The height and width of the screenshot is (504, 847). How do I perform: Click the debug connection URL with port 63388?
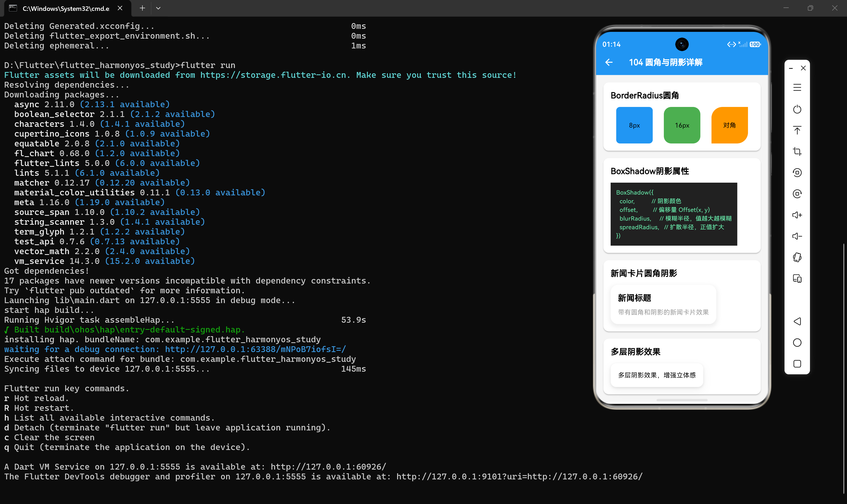tap(255, 349)
